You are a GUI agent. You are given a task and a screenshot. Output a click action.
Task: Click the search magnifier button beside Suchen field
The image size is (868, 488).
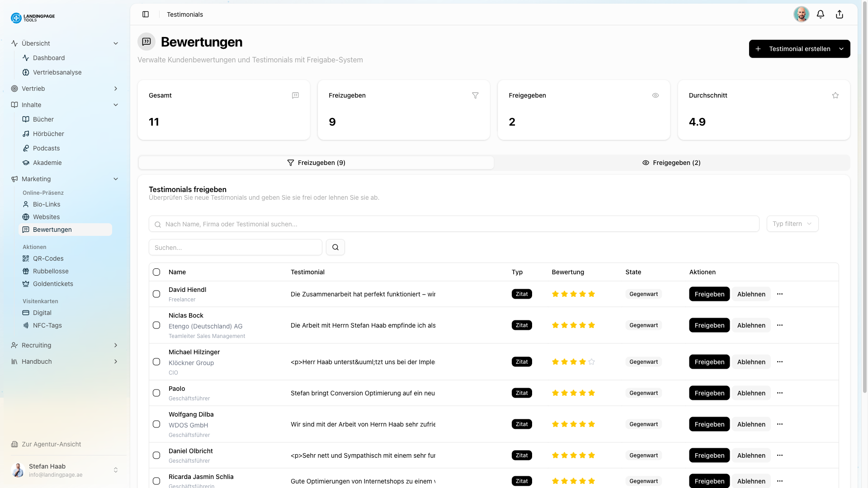[335, 247]
